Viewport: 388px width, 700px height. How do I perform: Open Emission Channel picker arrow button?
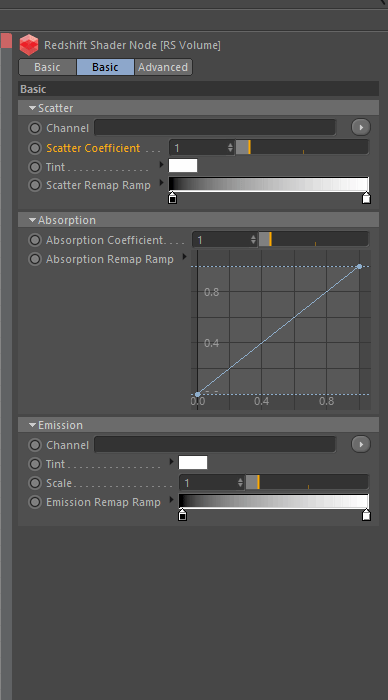tap(361, 444)
